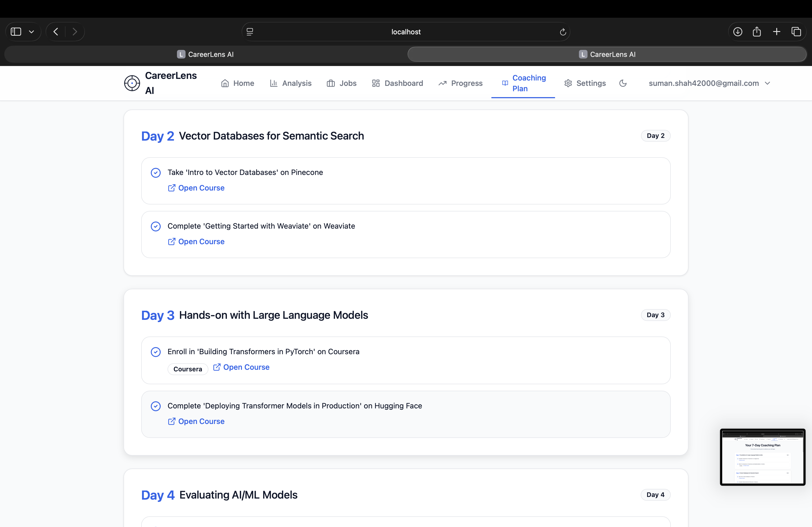Click the Safari downloads icon
The image size is (812, 527).
coord(738,32)
